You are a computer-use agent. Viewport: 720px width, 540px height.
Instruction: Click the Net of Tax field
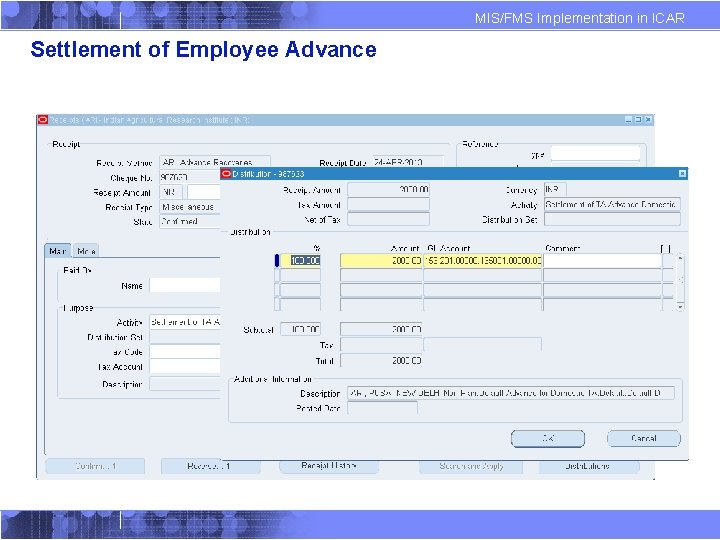coord(388,219)
